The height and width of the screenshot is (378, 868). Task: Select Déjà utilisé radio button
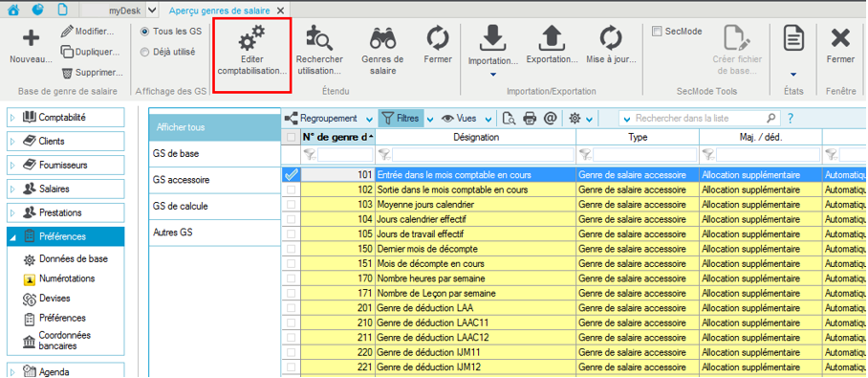(x=144, y=52)
